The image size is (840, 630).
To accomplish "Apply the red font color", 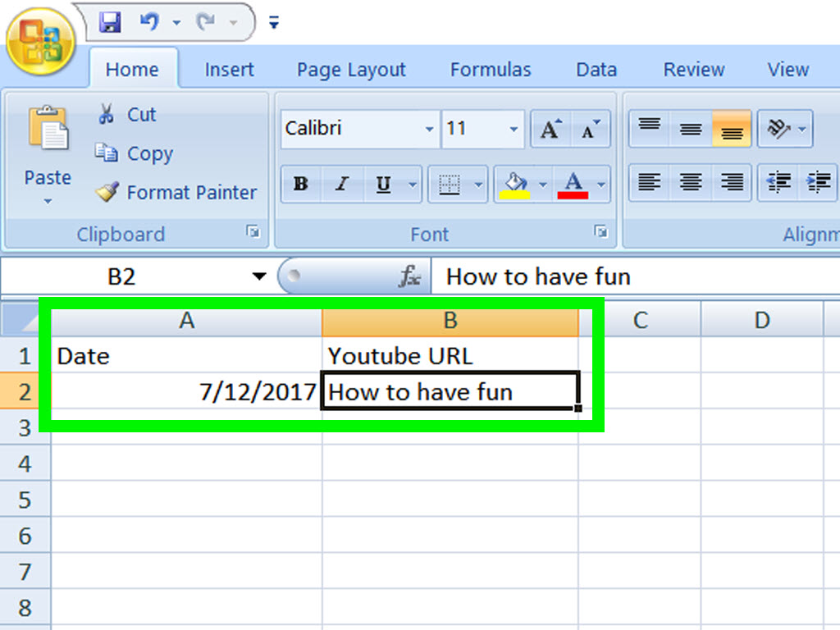I will tap(573, 185).
